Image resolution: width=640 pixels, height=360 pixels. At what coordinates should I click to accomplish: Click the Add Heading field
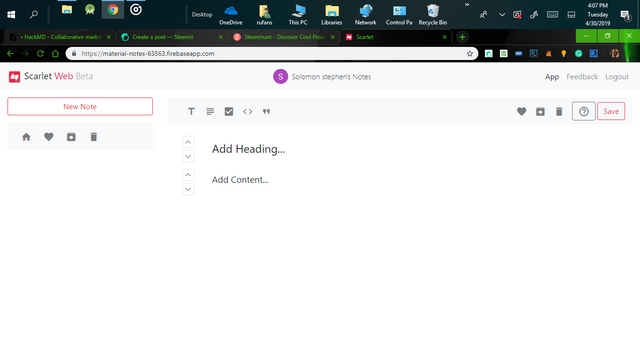point(248,149)
